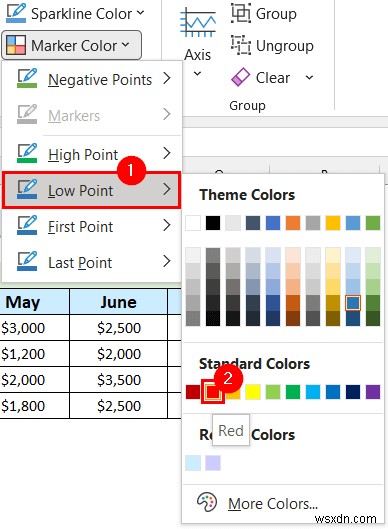
Task: Click the More Colors palette icon
Action: (207, 502)
